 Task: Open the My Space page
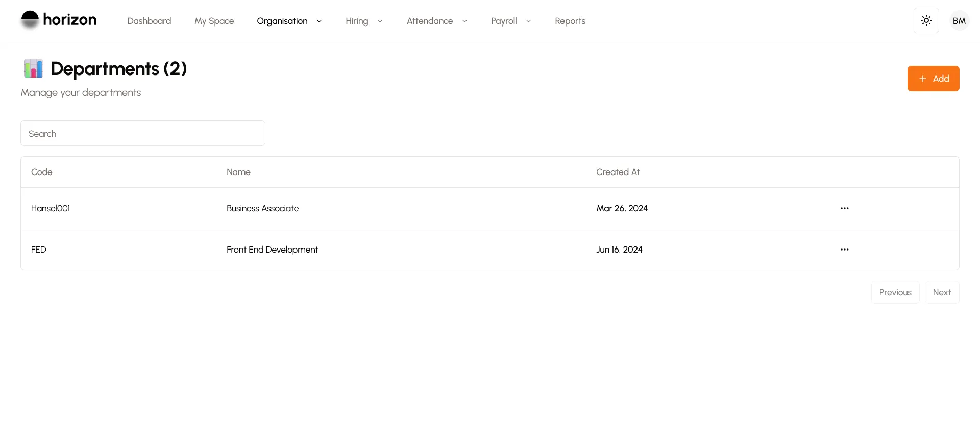(214, 21)
